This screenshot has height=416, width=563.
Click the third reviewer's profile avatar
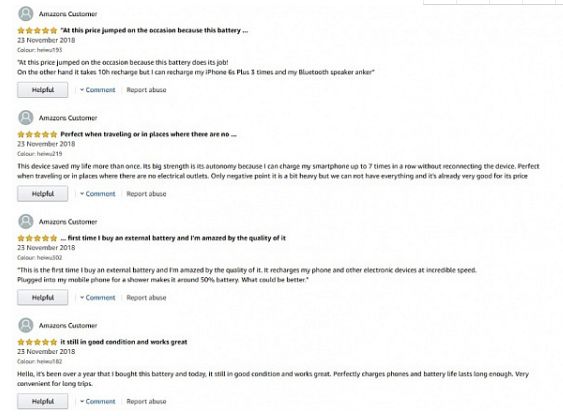(x=26, y=221)
